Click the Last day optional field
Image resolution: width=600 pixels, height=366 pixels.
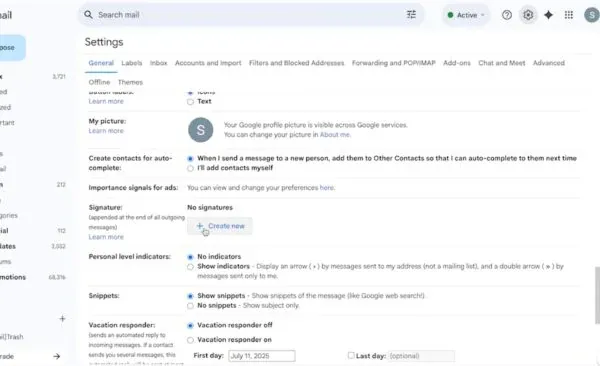point(421,356)
